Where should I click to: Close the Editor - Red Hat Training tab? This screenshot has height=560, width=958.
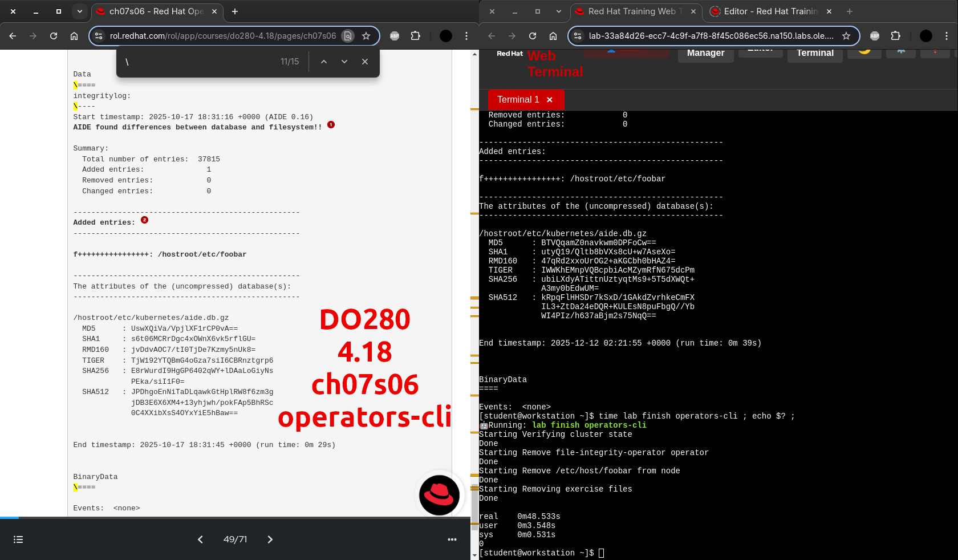829,11
